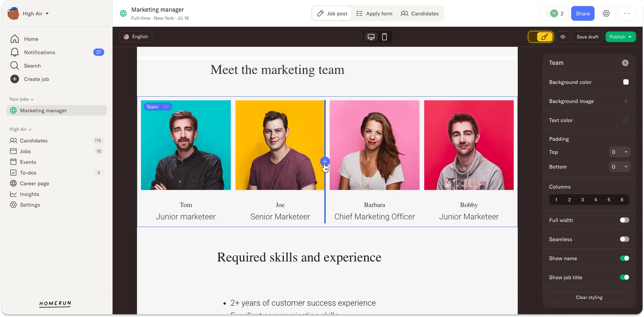Viewport: 644px width, 317px height.
Task: Click the Search magnifier icon
Action: [14, 66]
